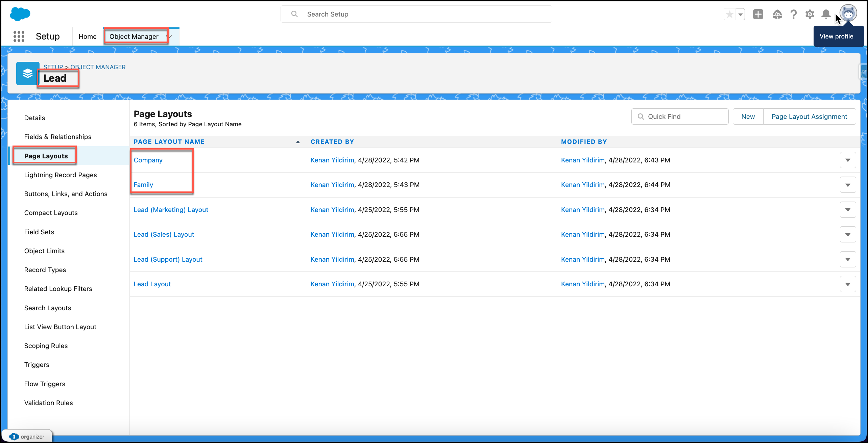Open Details in the sidebar
Image resolution: width=868 pixels, height=443 pixels.
34,118
